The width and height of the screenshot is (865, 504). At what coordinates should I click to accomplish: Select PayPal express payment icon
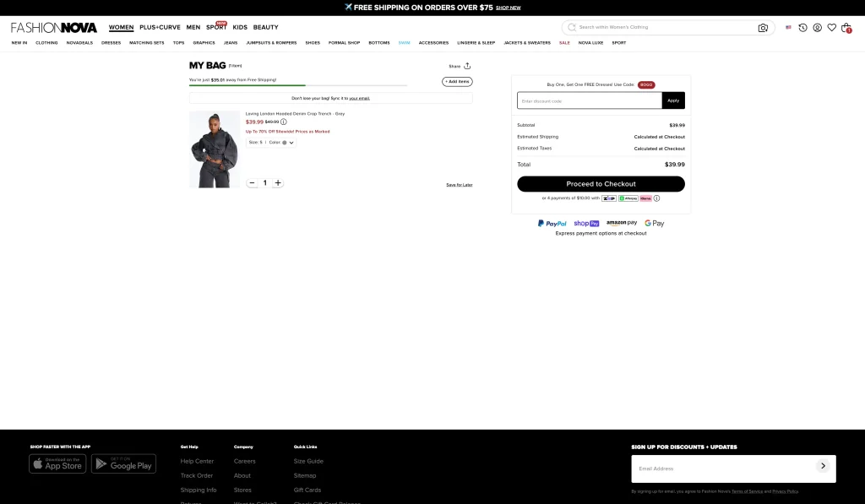coord(551,223)
